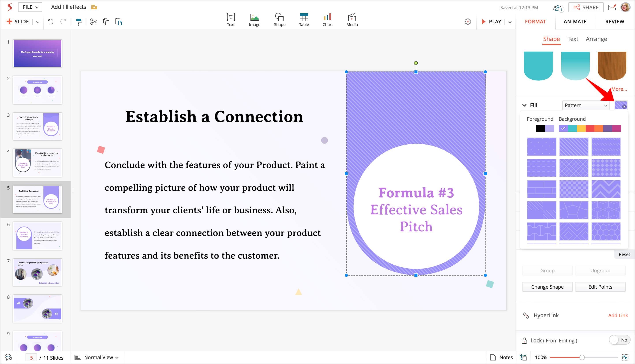Collapse the Fill section chevron
The height and width of the screenshot is (364, 635).
524,105
